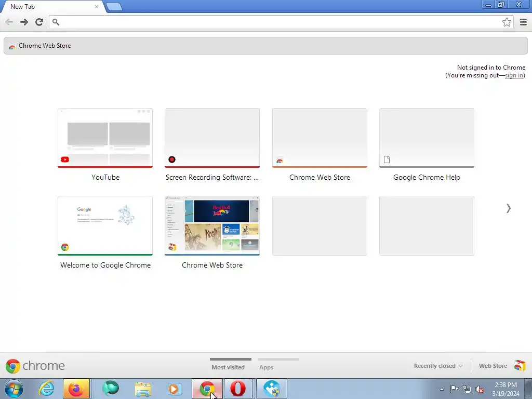Open the Google Chrome Help thumbnail
532x399 pixels.
(x=427, y=138)
